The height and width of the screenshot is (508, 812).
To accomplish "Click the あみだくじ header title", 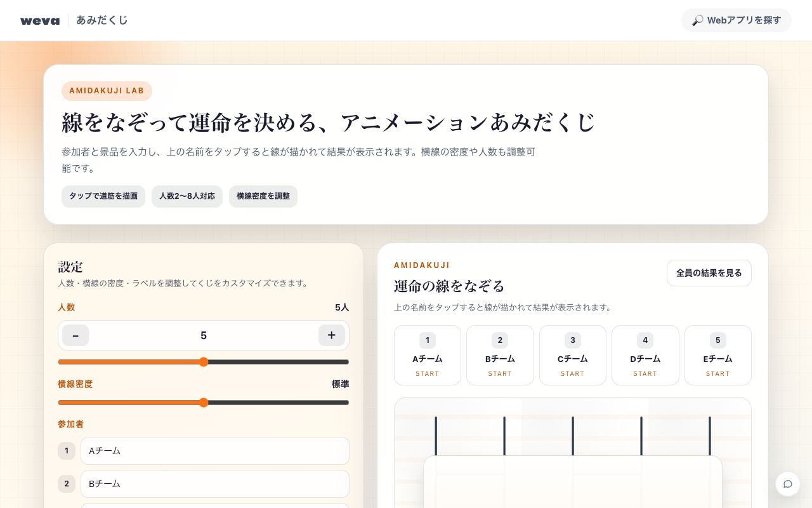I will pos(102,20).
